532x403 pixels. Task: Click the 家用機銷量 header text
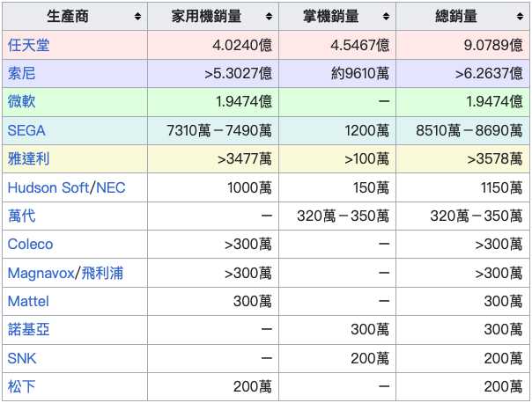(x=206, y=16)
